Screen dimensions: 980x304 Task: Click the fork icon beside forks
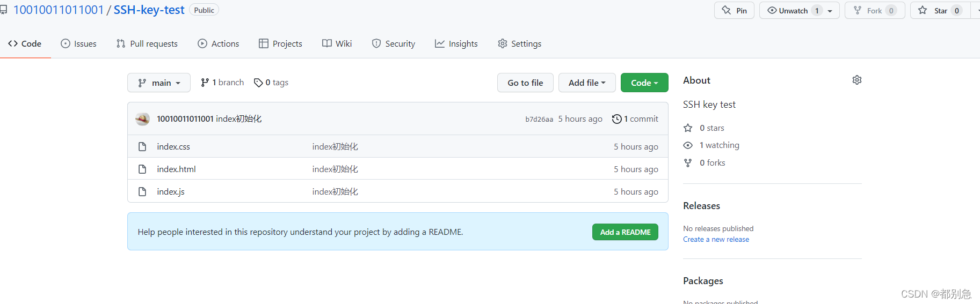(x=688, y=162)
